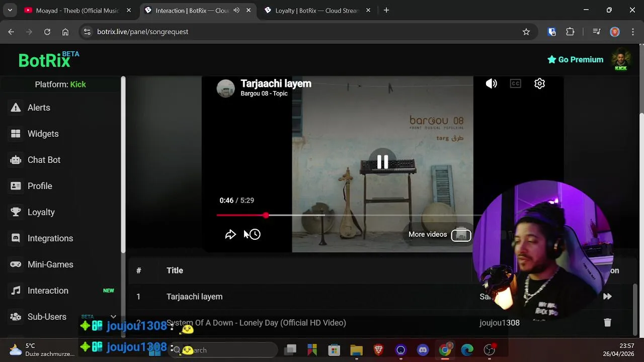This screenshot has height=362, width=644.
Task: Mute the video player volume icon
Action: click(x=491, y=83)
